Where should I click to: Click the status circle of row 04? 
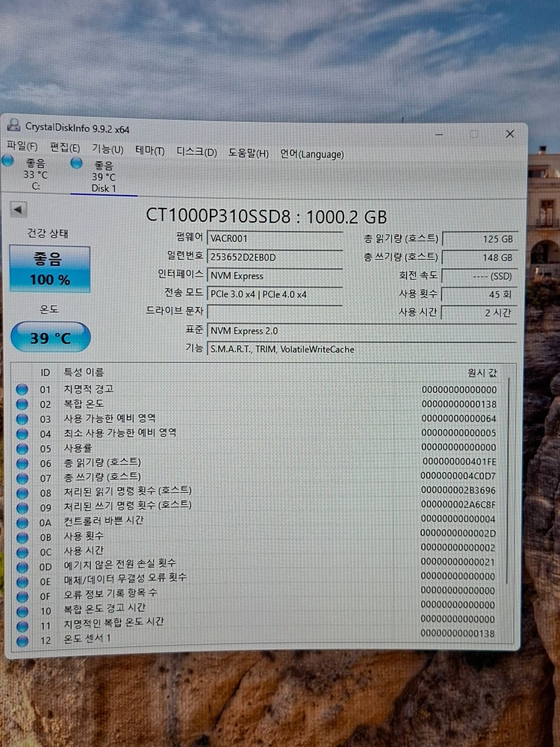[22, 433]
